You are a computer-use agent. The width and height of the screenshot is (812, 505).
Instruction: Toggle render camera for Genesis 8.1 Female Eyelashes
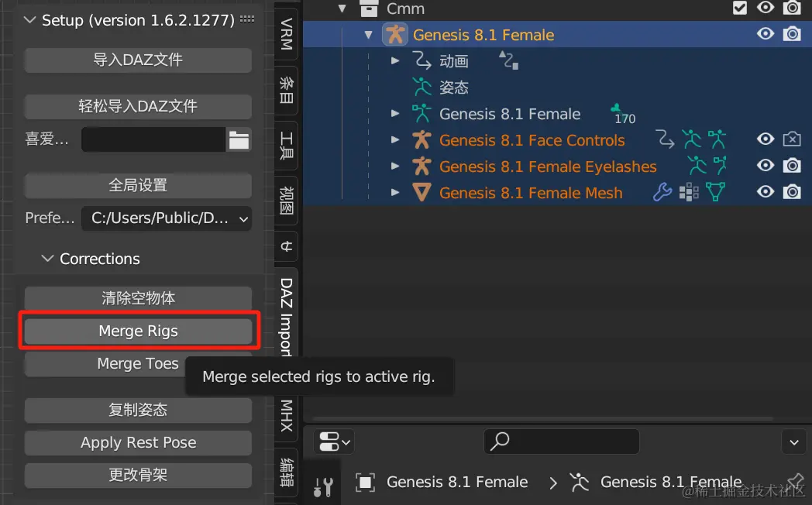[792, 166]
